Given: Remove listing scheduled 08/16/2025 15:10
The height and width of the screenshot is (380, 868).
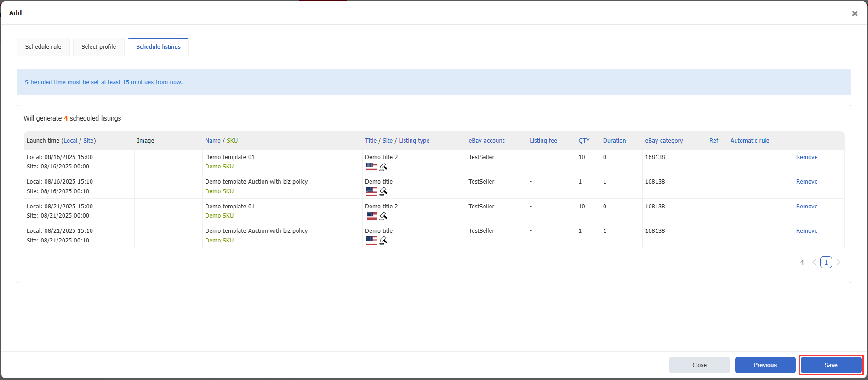Looking at the screenshot, I should [x=807, y=182].
